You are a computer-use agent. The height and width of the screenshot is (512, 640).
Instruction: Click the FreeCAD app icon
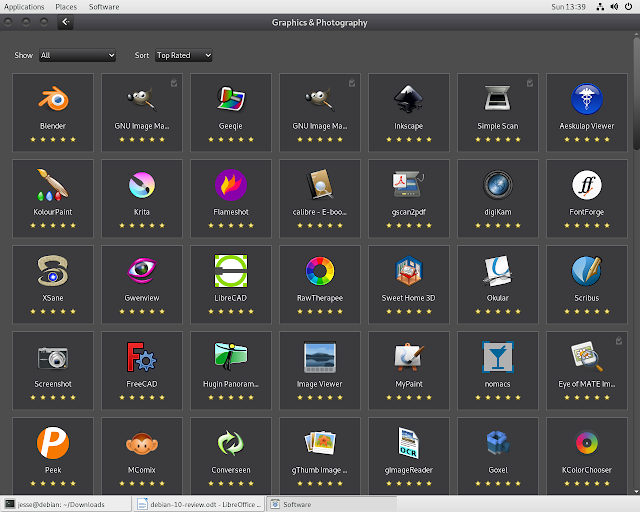click(x=141, y=357)
